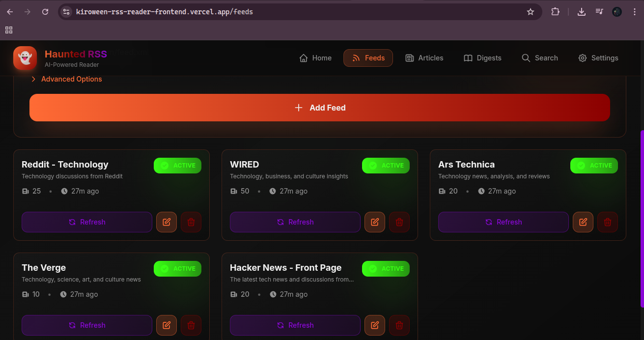Open the Settings page
This screenshot has width=644, height=340.
click(x=598, y=58)
